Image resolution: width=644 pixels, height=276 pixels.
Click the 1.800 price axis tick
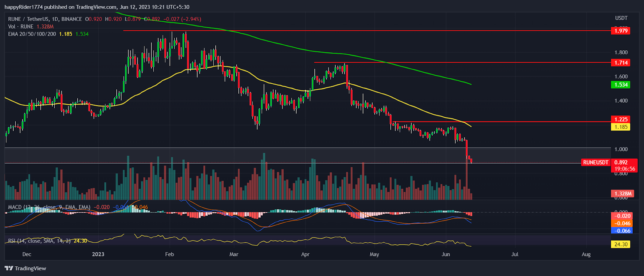click(x=621, y=52)
